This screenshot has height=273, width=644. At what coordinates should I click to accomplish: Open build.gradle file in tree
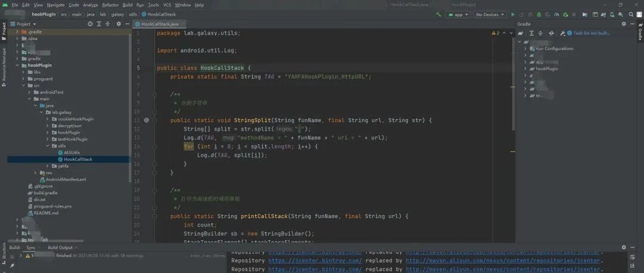point(45,193)
